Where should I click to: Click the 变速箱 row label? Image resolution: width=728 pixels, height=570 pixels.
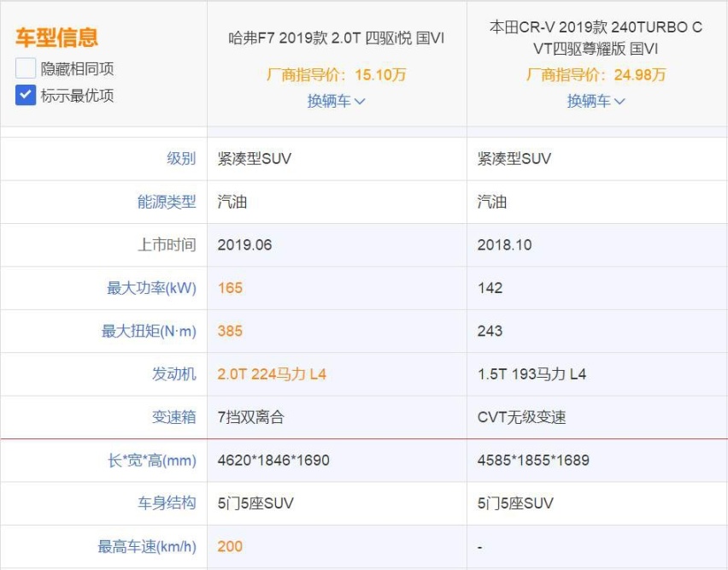click(174, 417)
